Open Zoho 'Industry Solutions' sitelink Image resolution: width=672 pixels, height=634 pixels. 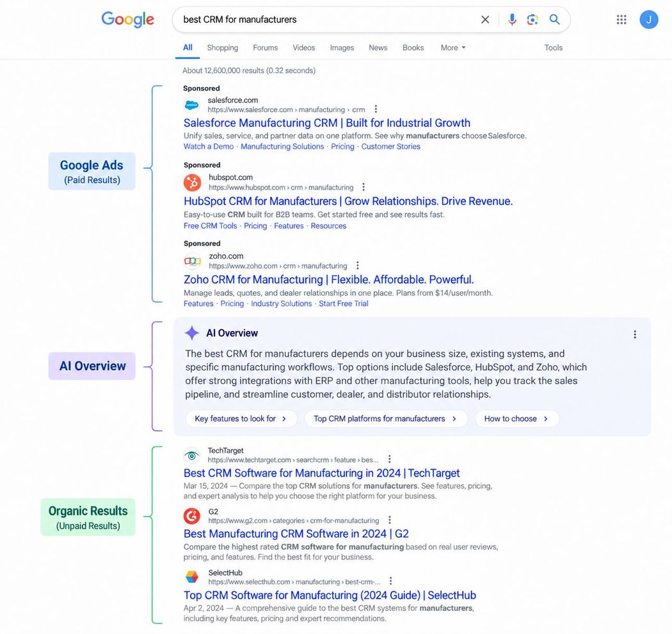click(282, 304)
